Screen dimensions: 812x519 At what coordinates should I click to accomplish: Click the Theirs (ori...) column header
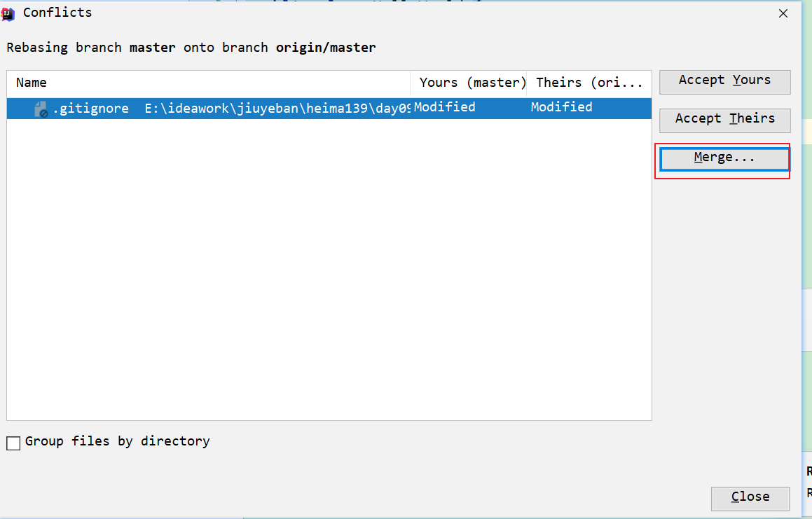tap(589, 83)
